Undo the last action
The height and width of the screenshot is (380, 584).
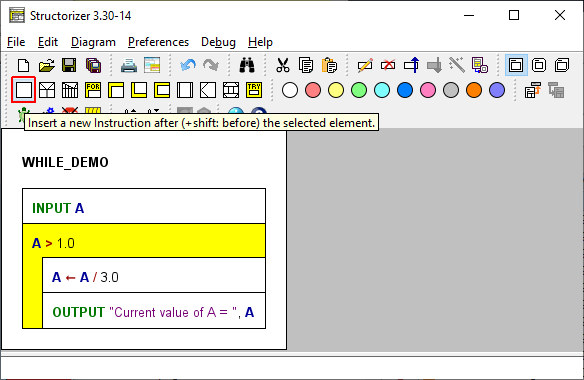tap(188, 66)
